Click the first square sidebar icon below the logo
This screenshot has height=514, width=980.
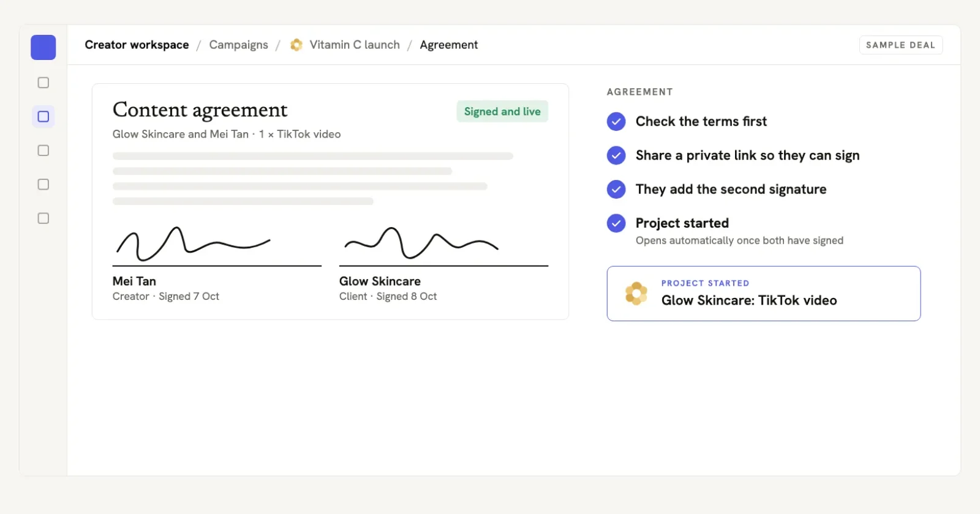(x=43, y=83)
